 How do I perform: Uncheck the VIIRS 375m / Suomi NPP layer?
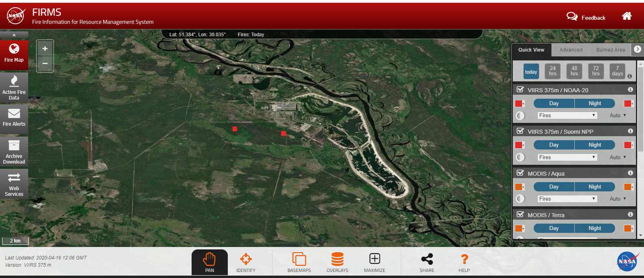(x=520, y=131)
